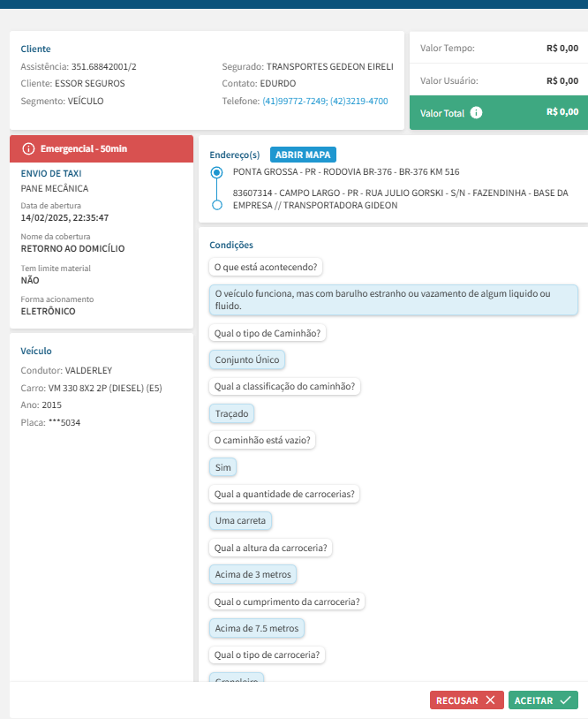Click the alert icon in Emergencial banner
This screenshot has width=588, height=719.
pyautogui.click(x=28, y=148)
